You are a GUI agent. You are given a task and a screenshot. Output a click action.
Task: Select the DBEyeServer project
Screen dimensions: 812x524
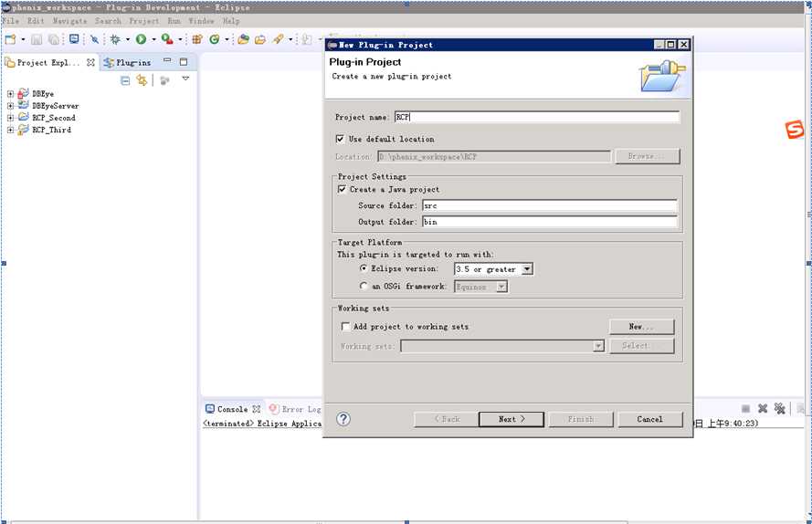click(56, 106)
